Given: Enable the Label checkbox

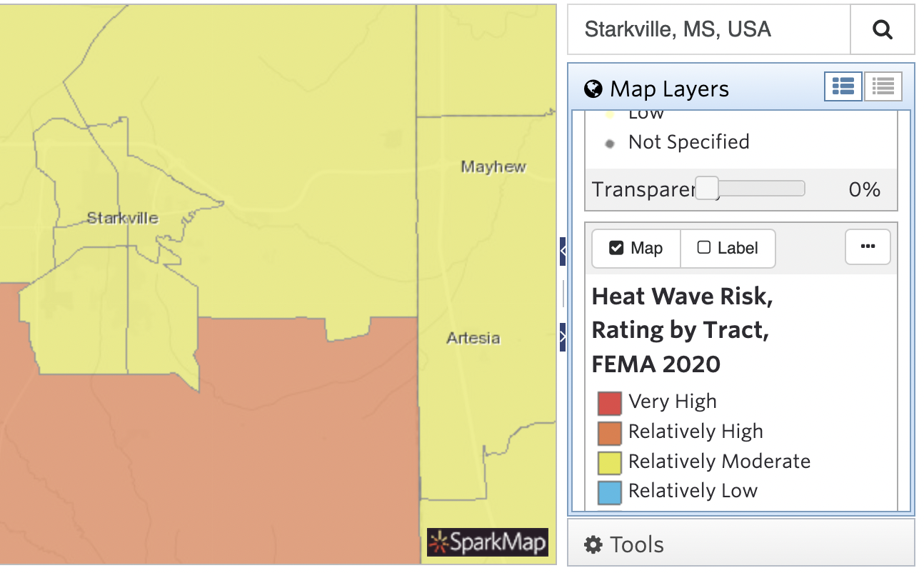Looking at the screenshot, I should [x=704, y=248].
